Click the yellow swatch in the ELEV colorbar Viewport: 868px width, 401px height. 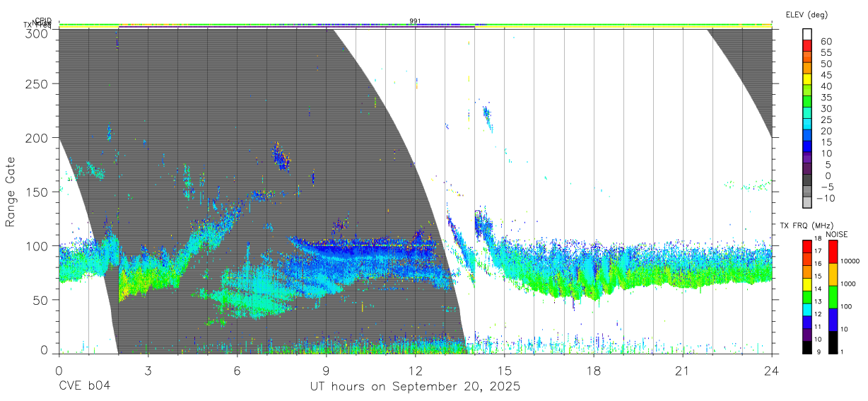(x=809, y=80)
